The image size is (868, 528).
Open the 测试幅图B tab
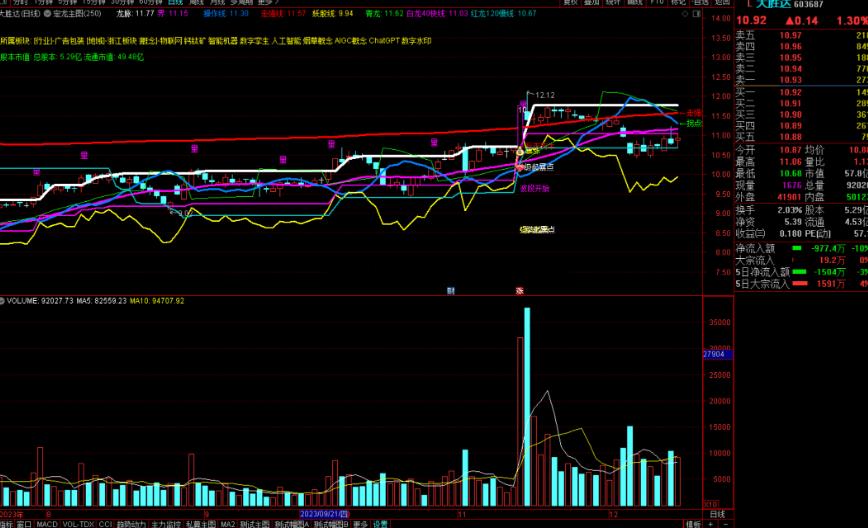click(x=331, y=524)
